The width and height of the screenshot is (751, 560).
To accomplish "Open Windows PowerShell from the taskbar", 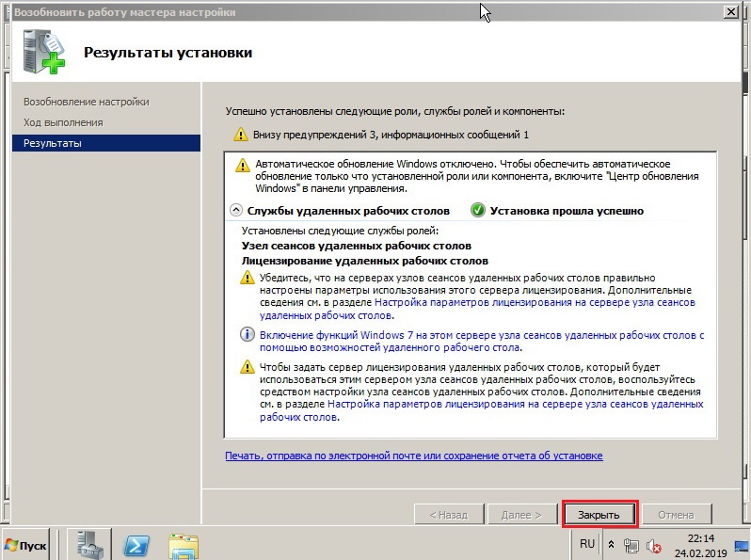I will (137, 544).
